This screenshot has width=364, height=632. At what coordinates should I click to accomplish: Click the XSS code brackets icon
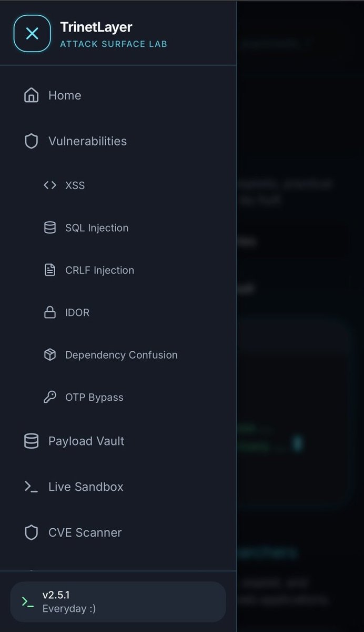(x=50, y=185)
